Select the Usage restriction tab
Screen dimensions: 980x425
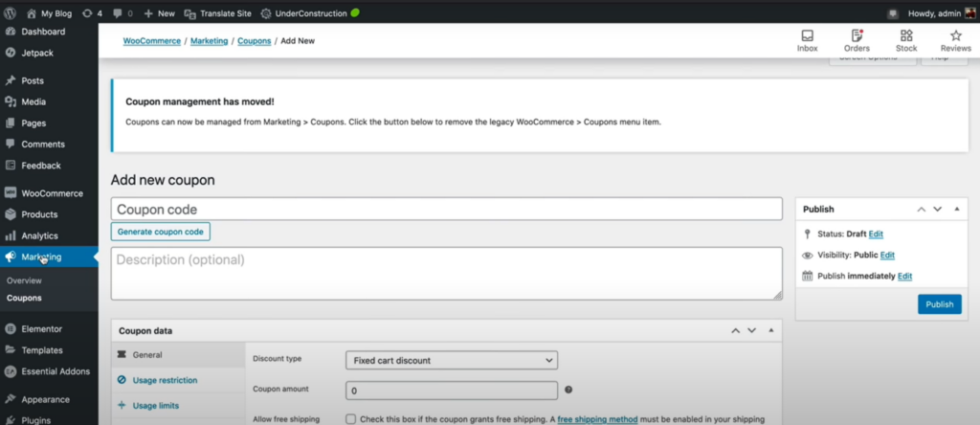click(178, 380)
